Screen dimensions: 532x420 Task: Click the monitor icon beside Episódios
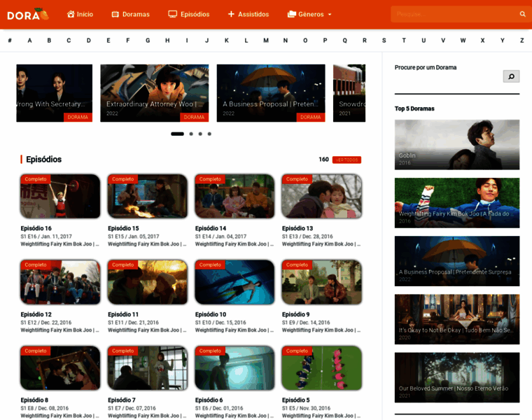point(173,14)
